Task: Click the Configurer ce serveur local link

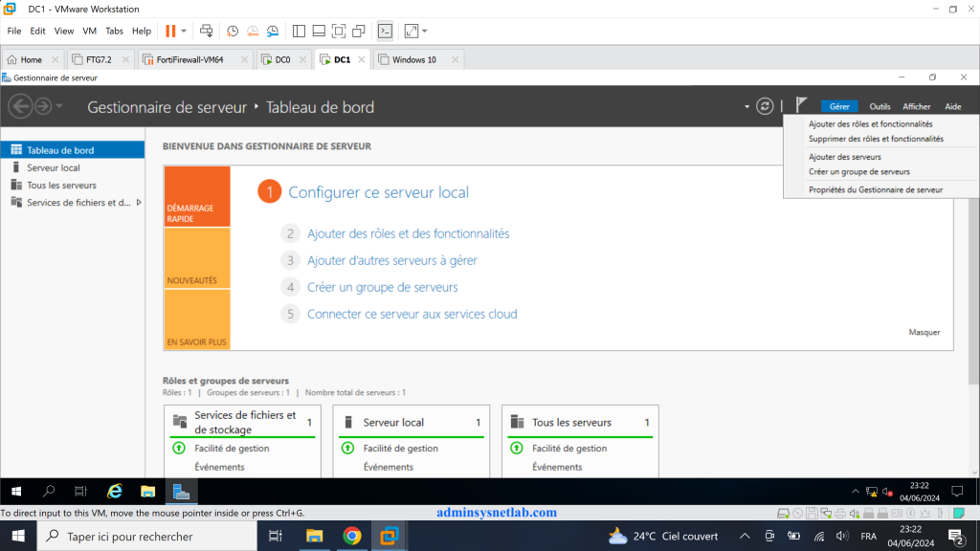Action: (378, 192)
